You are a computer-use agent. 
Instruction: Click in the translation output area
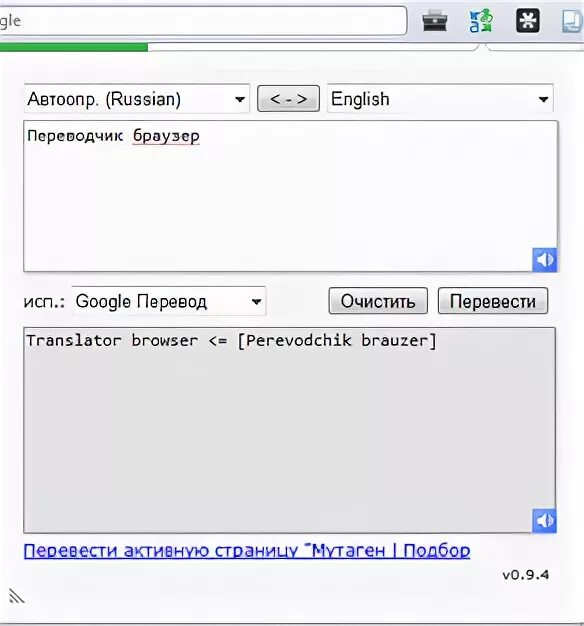coord(289,430)
